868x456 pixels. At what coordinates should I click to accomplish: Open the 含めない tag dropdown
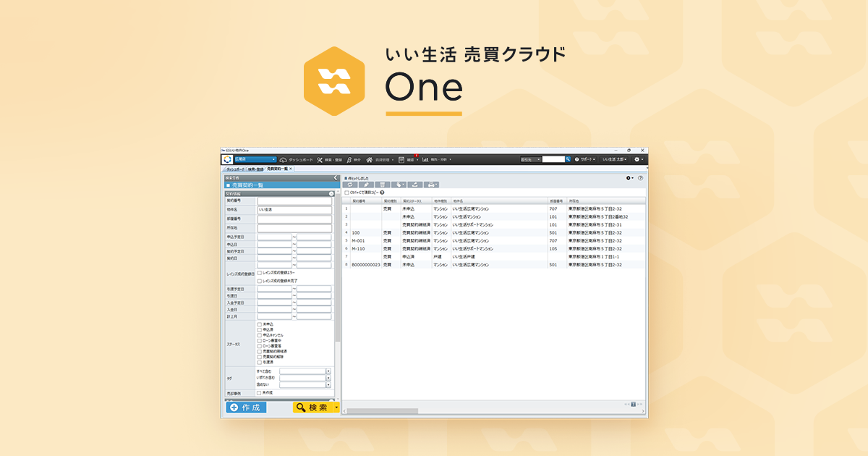tap(328, 385)
